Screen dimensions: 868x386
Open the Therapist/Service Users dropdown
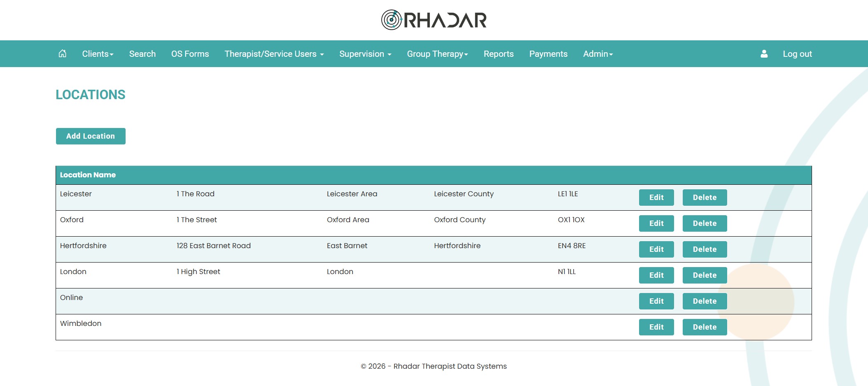274,54
